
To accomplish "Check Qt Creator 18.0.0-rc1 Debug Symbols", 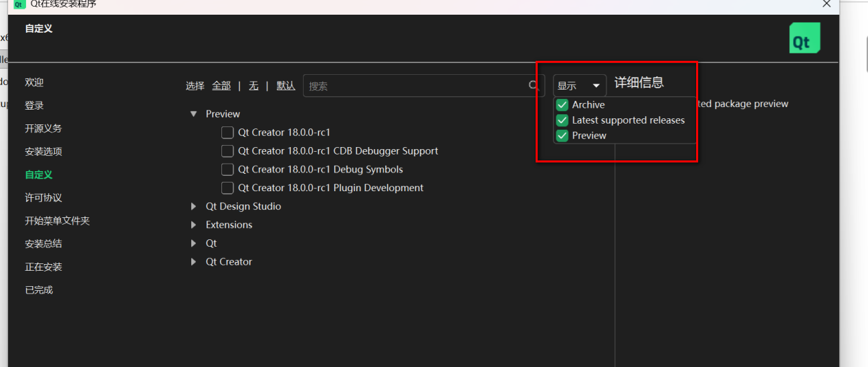I will 227,169.
